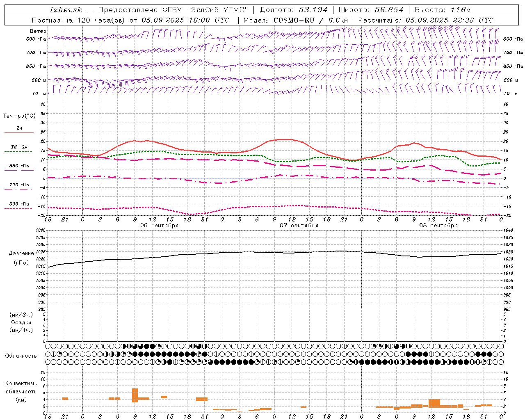Click the 'Td 2м' legend label
The height and width of the screenshot is (420, 525).
pyautogui.click(x=19, y=147)
